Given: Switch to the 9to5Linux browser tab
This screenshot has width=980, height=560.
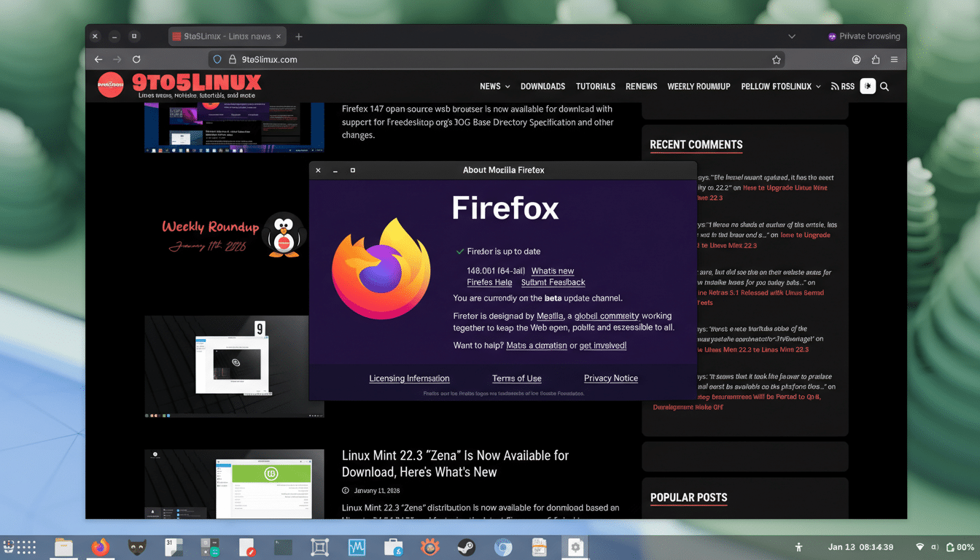Looking at the screenshot, I should (x=222, y=36).
